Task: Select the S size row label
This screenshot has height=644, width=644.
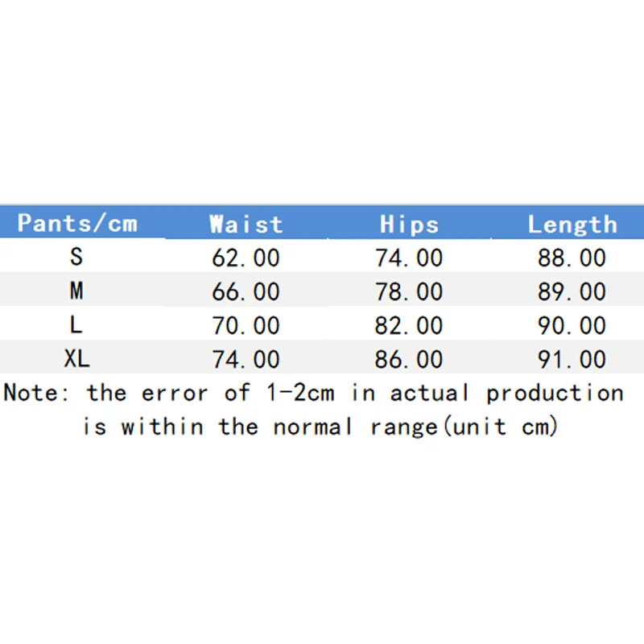Action: coord(76,258)
